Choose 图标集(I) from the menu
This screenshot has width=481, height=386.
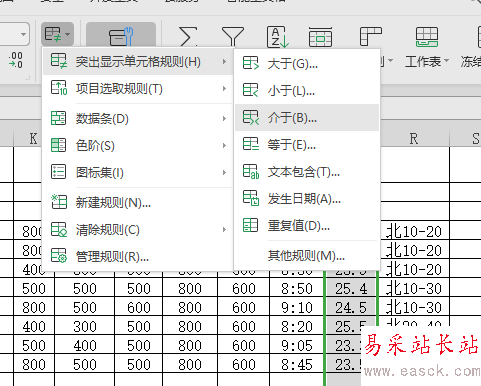point(138,172)
